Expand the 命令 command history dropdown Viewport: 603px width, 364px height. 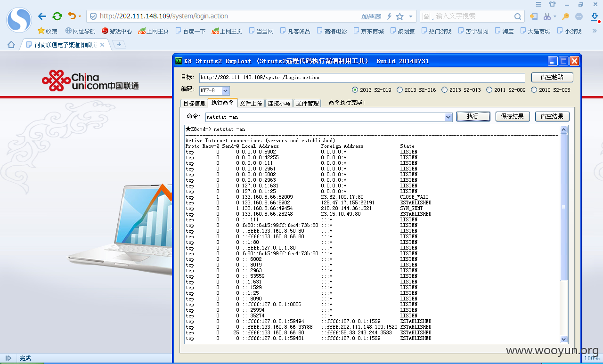coord(448,117)
